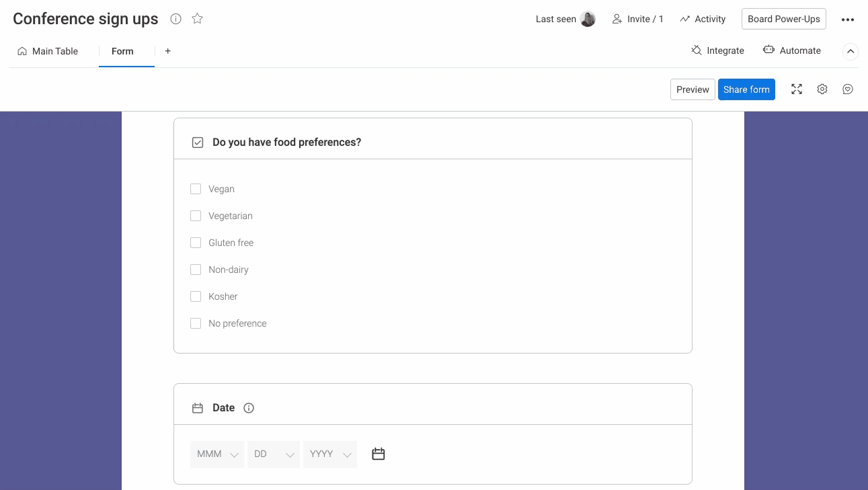Click the checkbox icon beside the food preferences title
Image resolution: width=868 pixels, height=490 pixels.
(198, 142)
